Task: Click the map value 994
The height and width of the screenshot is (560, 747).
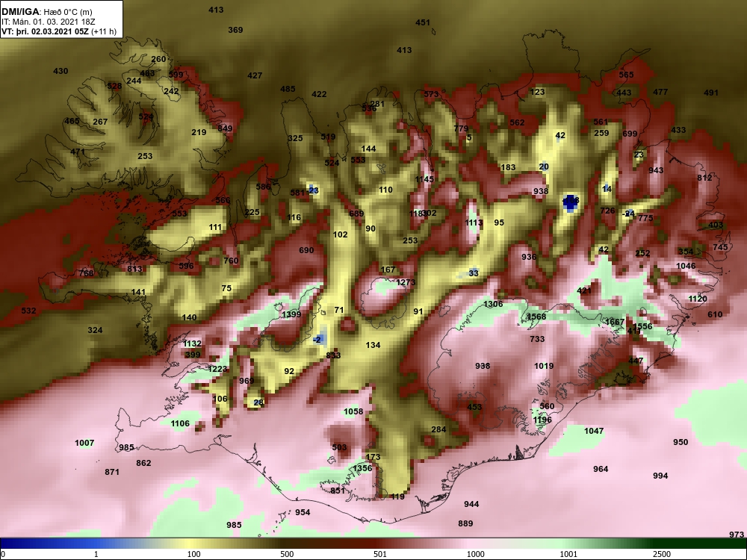Action: [660, 476]
